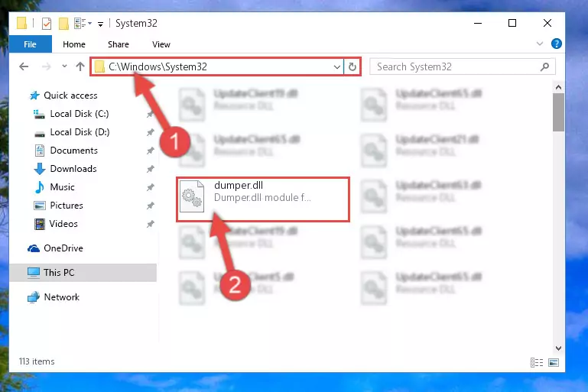Switch to the View ribbon tab
588x392 pixels.
161,44
